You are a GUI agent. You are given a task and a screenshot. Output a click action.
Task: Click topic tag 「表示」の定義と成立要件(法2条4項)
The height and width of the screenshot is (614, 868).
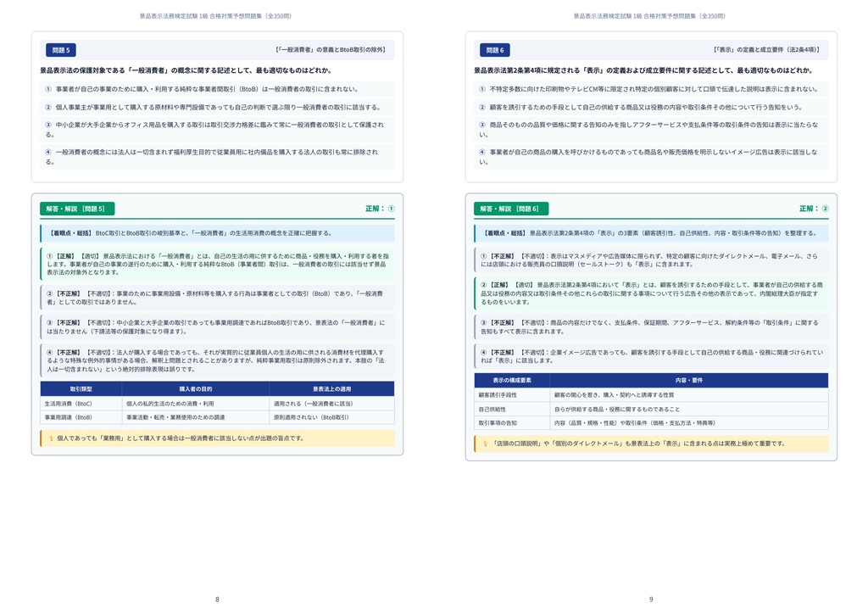tap(766, 50)
